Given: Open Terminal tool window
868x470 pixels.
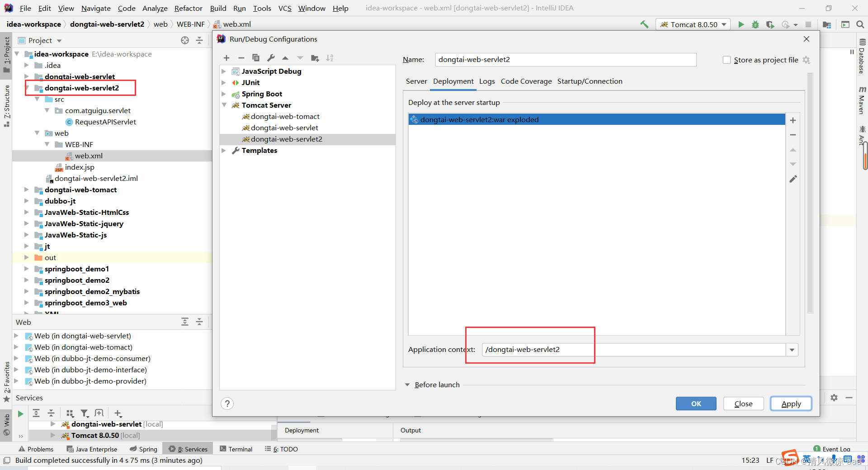Looking at the screenshot, I should coord(236,449).
